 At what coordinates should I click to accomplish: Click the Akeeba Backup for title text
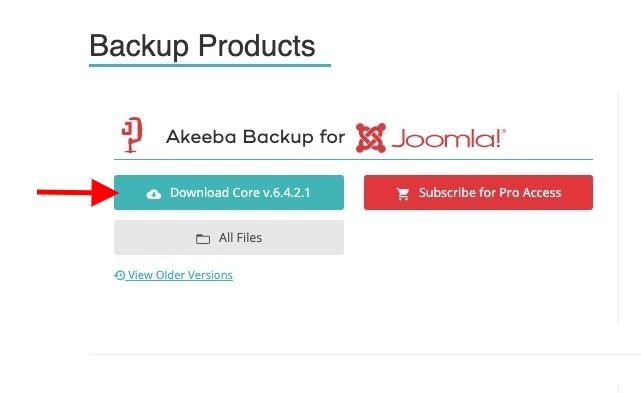tap(256, 137)
